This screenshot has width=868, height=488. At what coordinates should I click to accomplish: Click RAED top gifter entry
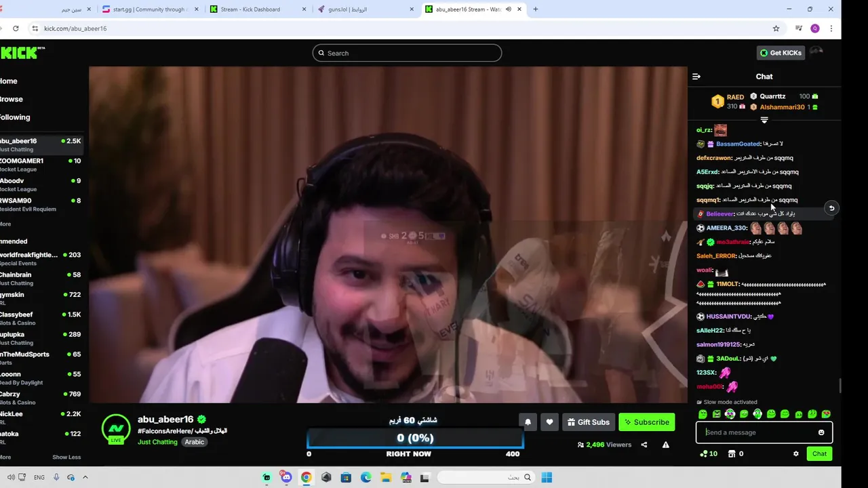pos(728,102)
